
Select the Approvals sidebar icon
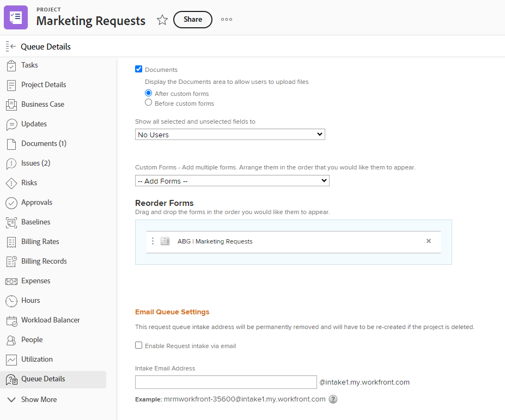12,202
